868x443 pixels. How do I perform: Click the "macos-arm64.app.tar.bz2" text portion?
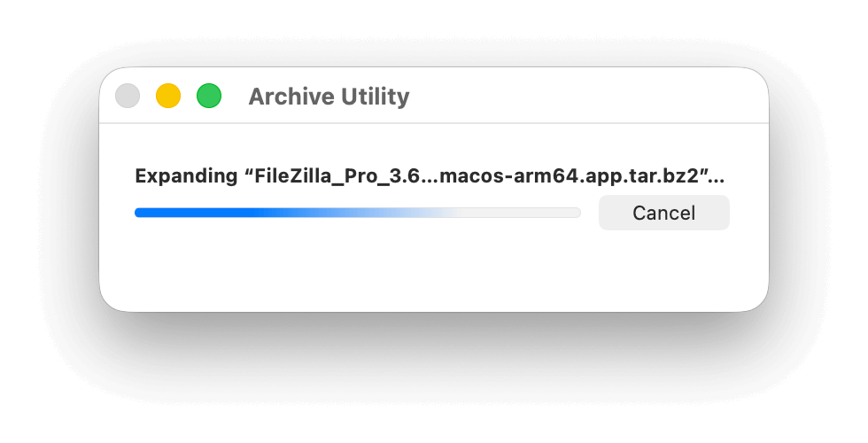(x=571, y=175)
